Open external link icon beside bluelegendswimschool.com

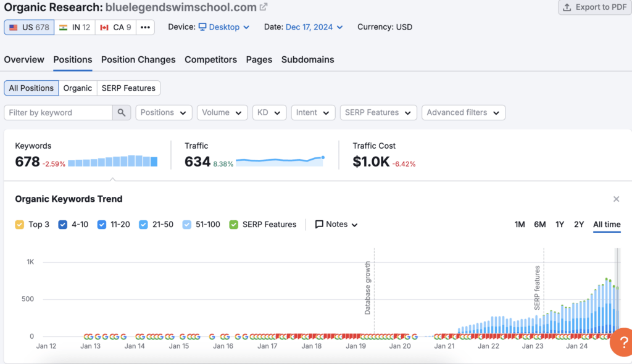click(x=264, y=7)
